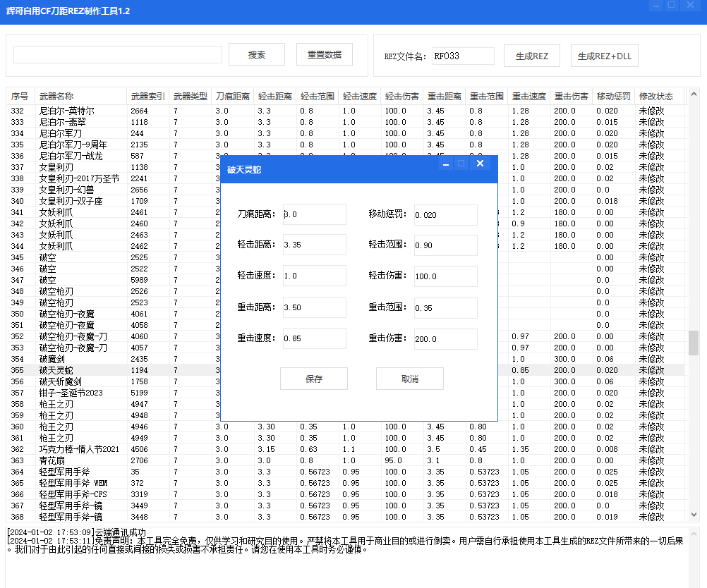The image size is (707, 588).
Task: Minimize the 破天灵蛇 dialog
Action: (x=445, y=164)
